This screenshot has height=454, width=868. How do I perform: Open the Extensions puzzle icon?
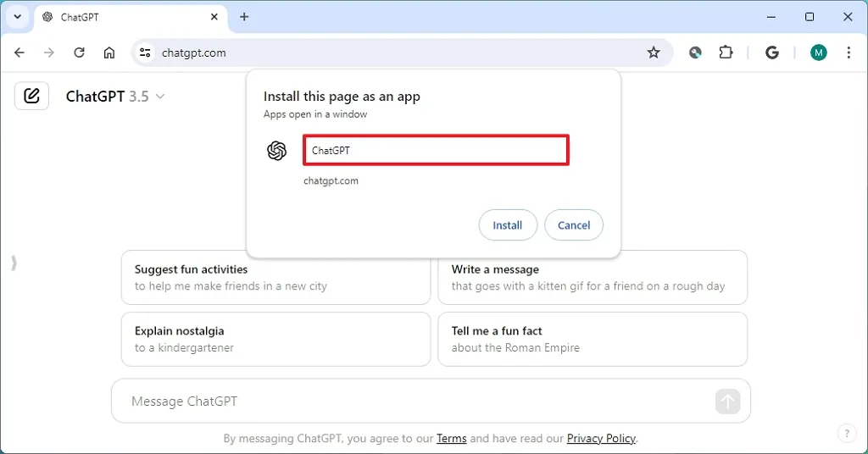tap(726, 53)
